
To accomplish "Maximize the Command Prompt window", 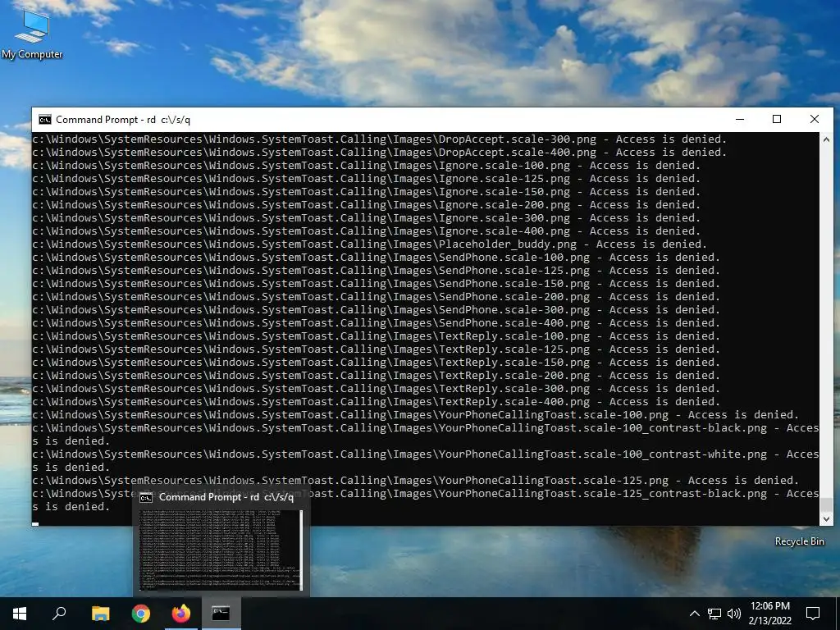I will coord(777,120).
